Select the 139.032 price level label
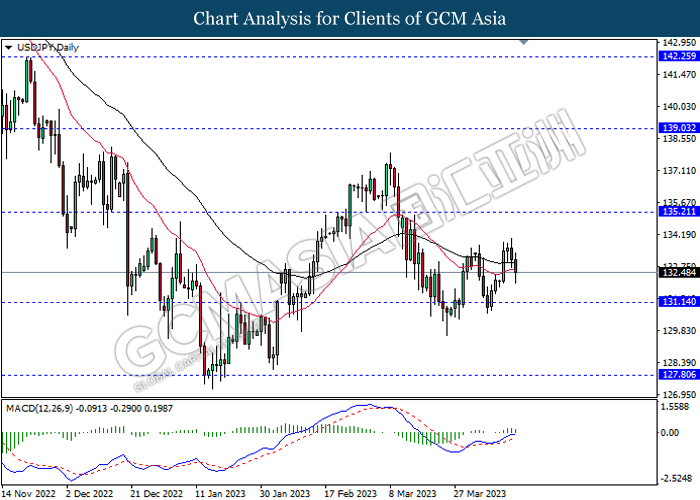The image size is (700, 500). [x=679, y=128]
